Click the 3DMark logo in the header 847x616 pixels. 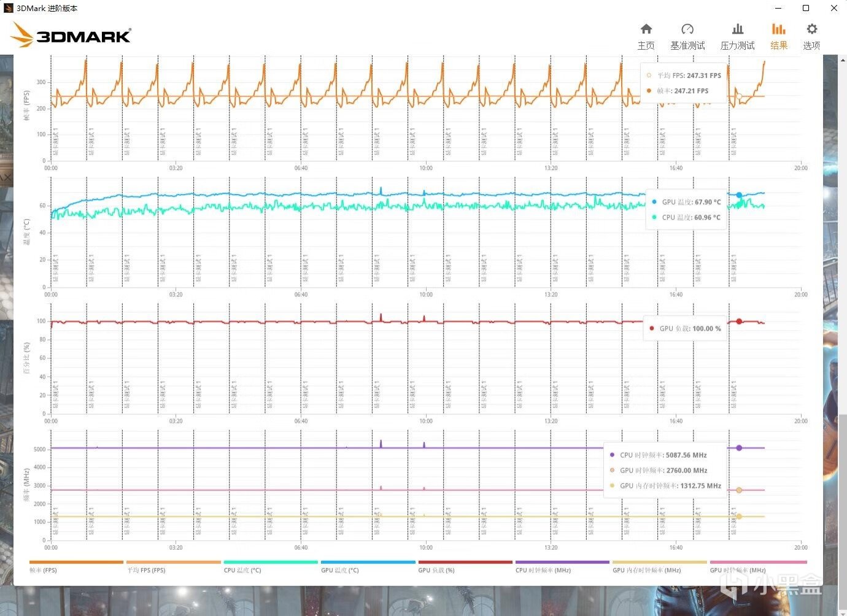(x=71, y=35)
